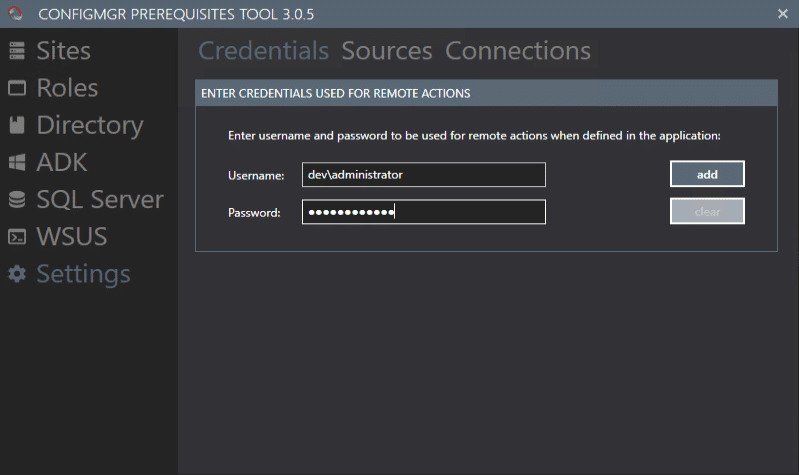Click the Settings gear icon

coord(17,274)
